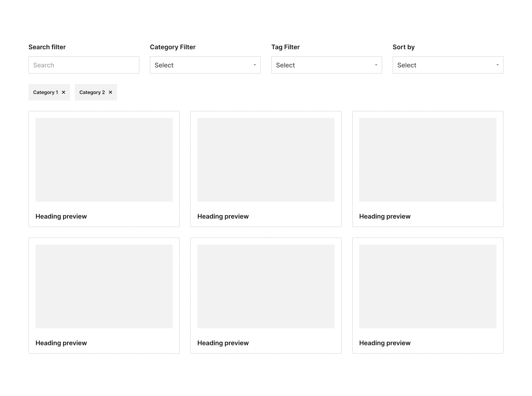532x396 pixels.
Task: Open the top-left card's image placeholder
Action: 104,160
